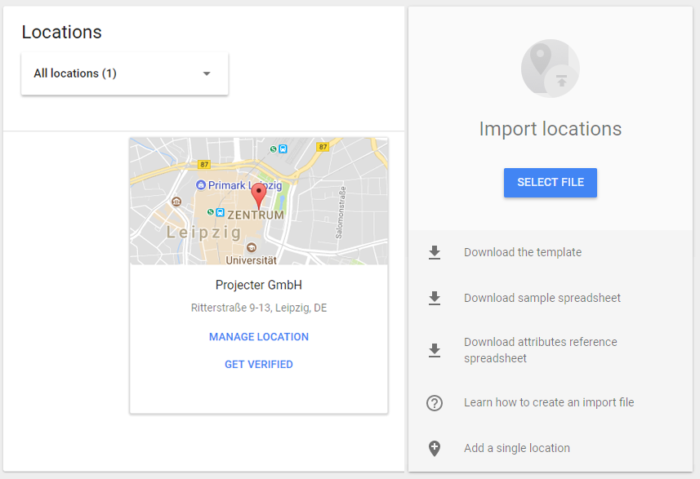Image resolution: width=700 pixels, height=479 pixels.
Task: Click the Import locations circular icon
Action: [550, 68]
